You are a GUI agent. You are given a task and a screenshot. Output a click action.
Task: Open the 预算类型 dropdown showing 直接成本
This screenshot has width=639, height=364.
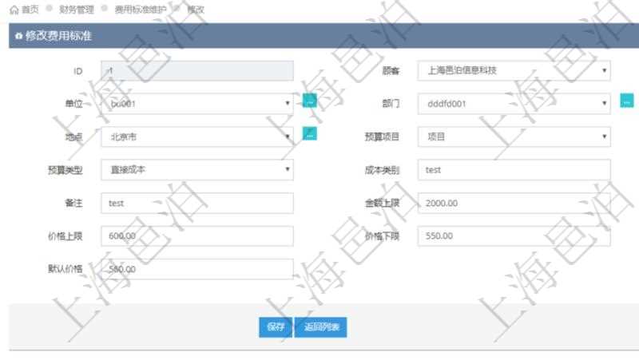click(x=197, y=170)
